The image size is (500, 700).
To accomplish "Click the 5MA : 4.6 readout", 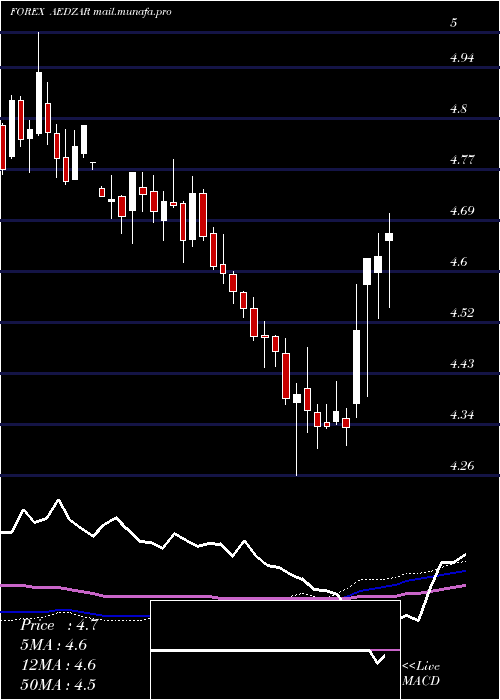I will pyautogui.click(x=54, y=645).
